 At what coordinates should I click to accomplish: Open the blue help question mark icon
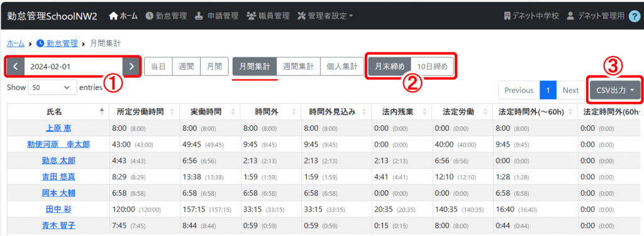coord(635,16)
